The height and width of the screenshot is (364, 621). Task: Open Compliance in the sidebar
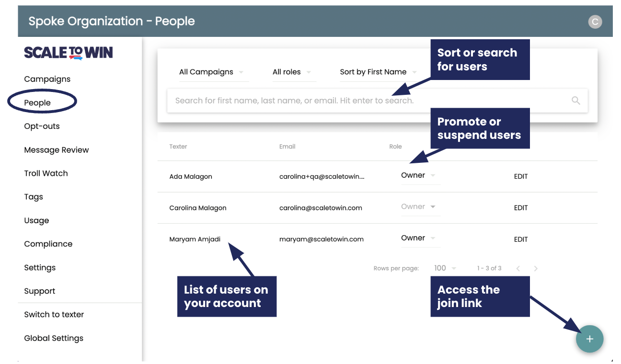pos(48,244)
